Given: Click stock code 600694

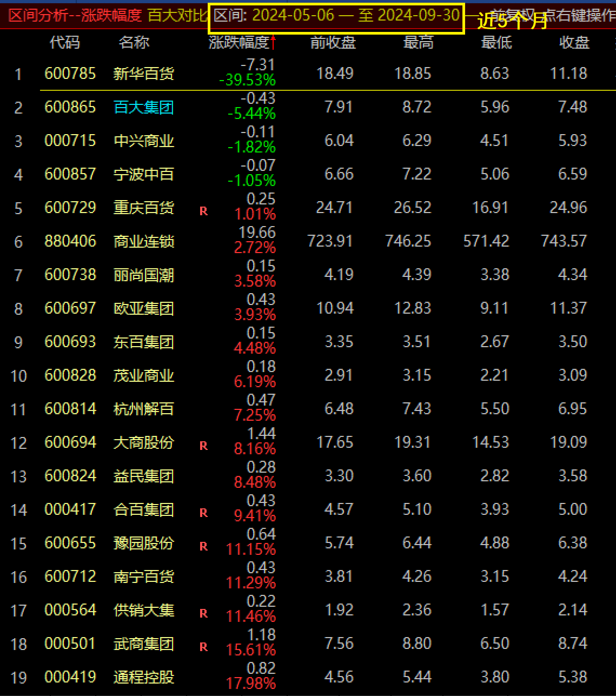Looking at the screenshot, I should (70, 442).
